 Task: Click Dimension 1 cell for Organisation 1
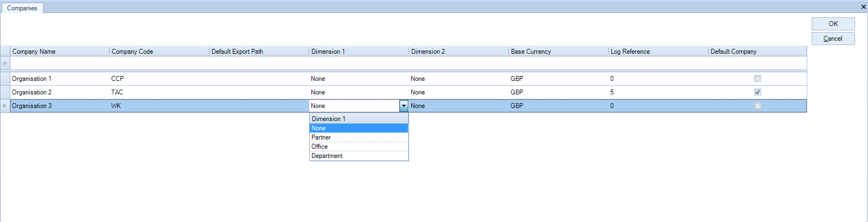pos(359,79)
